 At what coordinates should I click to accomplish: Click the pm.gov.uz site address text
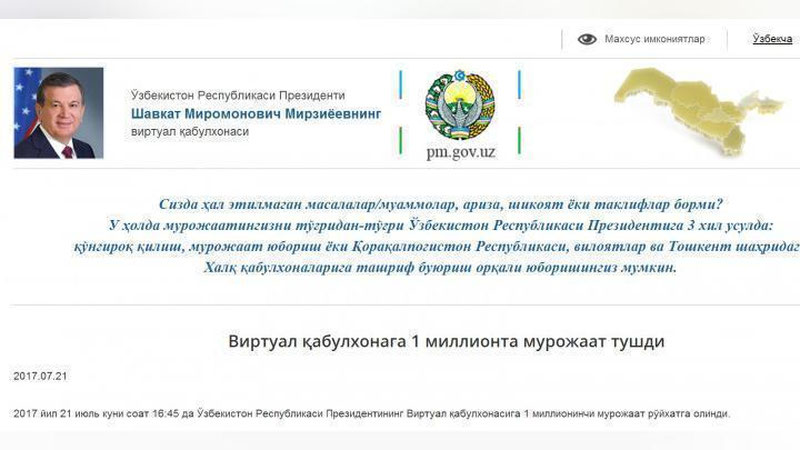pos(459,152)
